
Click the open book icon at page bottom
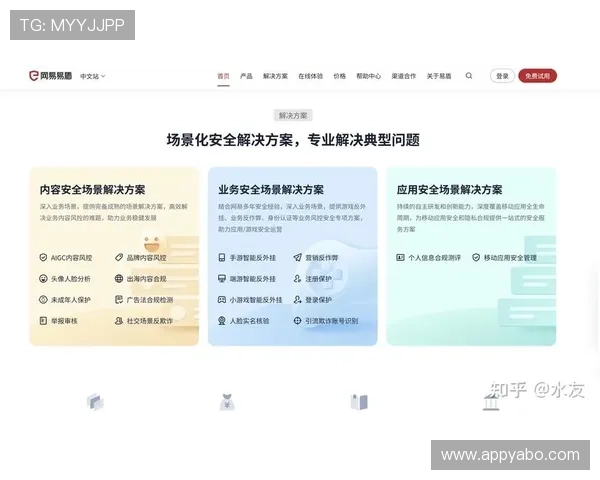pyautogui.click(x=359, y=402)
